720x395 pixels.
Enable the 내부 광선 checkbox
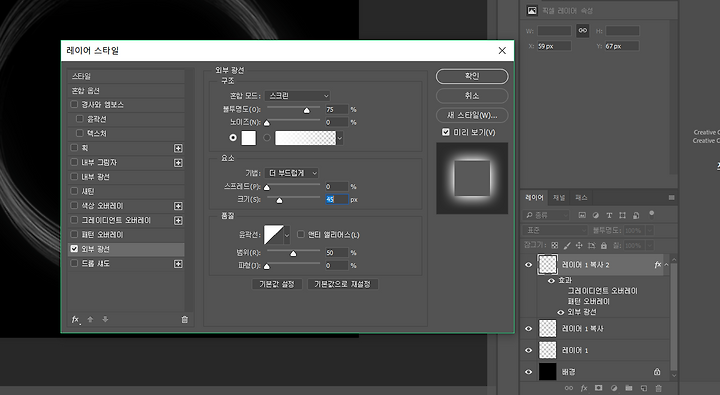click(74, 176)
